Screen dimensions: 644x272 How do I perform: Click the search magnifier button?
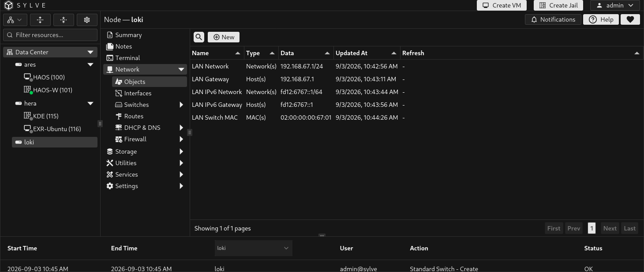point(199,37)
